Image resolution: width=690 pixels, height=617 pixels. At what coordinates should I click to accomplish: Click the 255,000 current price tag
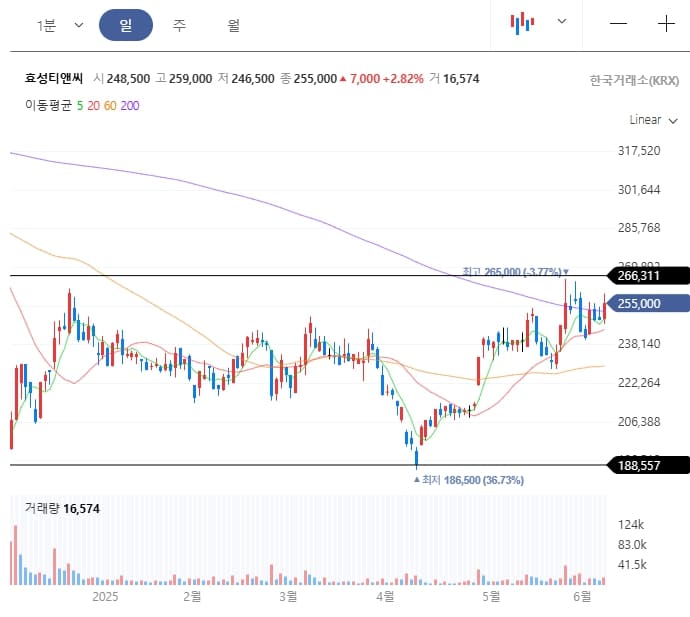pyautogui.click(x=647, y=304)
